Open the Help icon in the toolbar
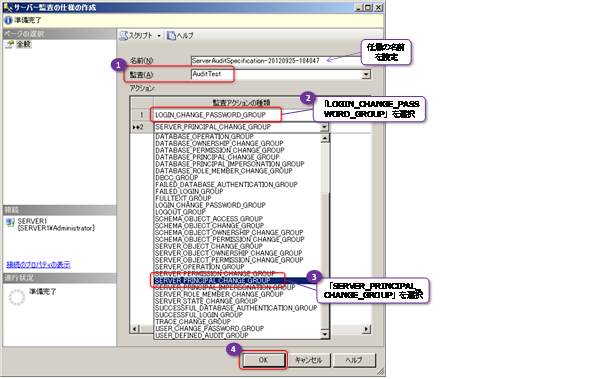Viewport: 590px width, 379px height. pos(171,36)
